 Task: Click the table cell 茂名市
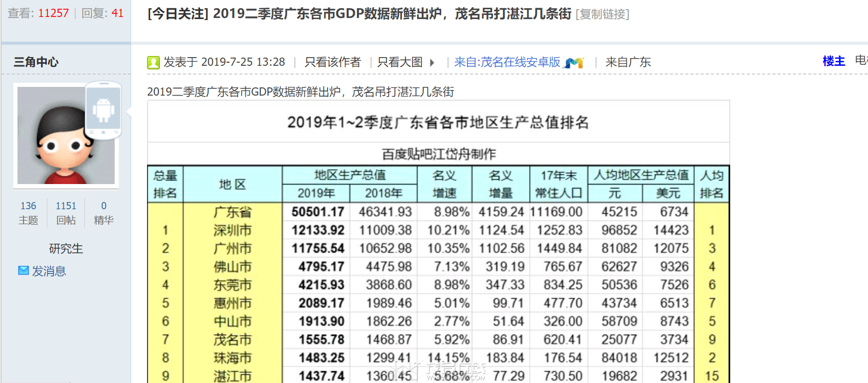[232, 340]
